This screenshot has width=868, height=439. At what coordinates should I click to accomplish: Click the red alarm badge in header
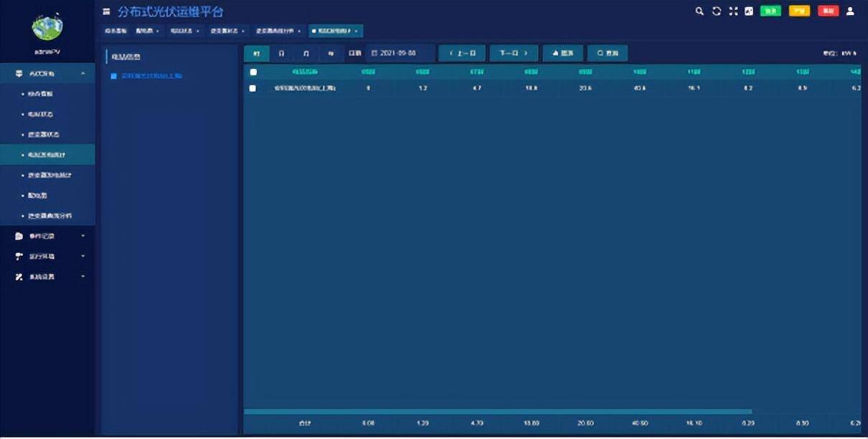click(x=828, y=11)
